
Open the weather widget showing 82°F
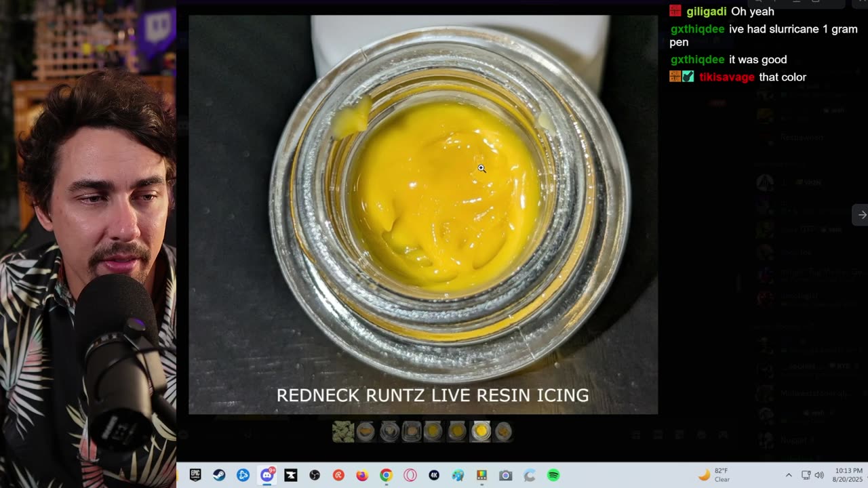714,475
